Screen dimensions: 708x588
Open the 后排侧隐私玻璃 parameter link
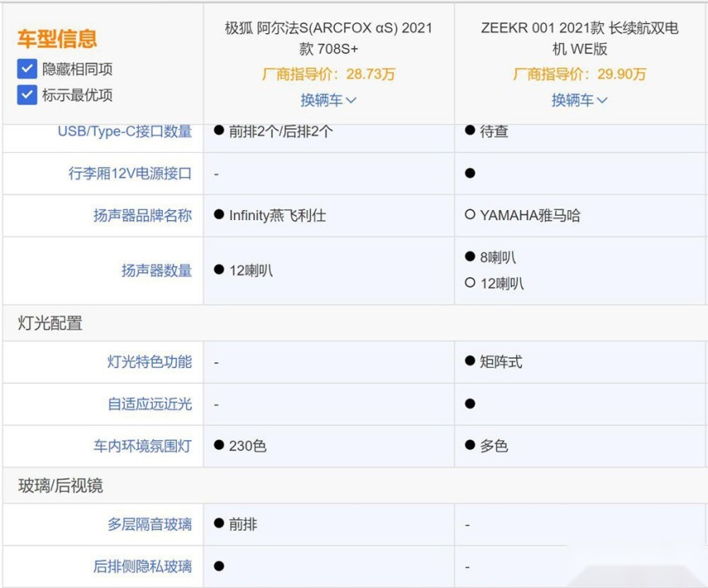[143, 566]
